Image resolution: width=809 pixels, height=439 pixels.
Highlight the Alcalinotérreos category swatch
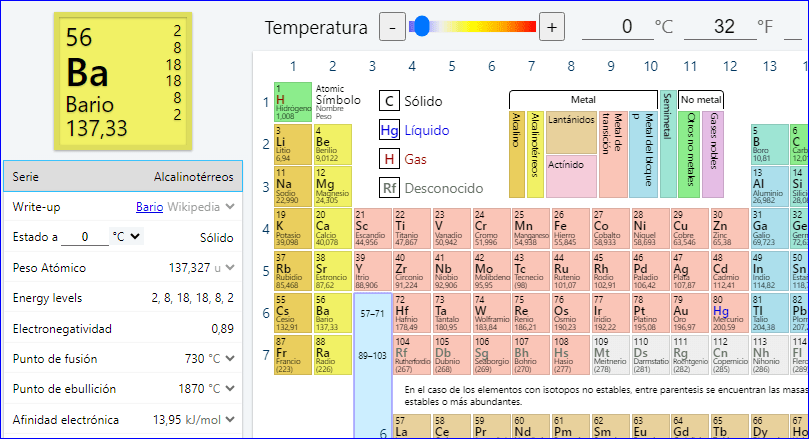tap(535, 154)
